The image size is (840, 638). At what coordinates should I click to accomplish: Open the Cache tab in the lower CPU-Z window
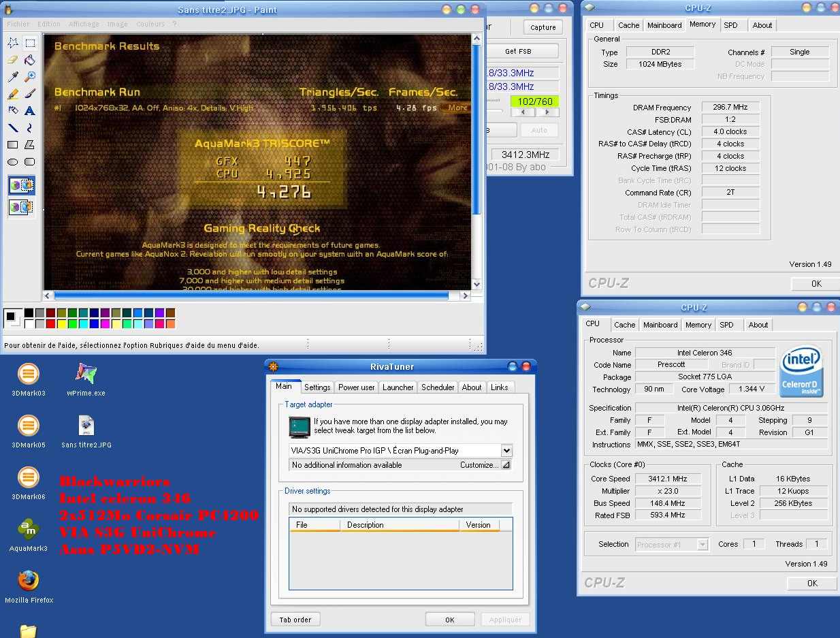(624, 325)
